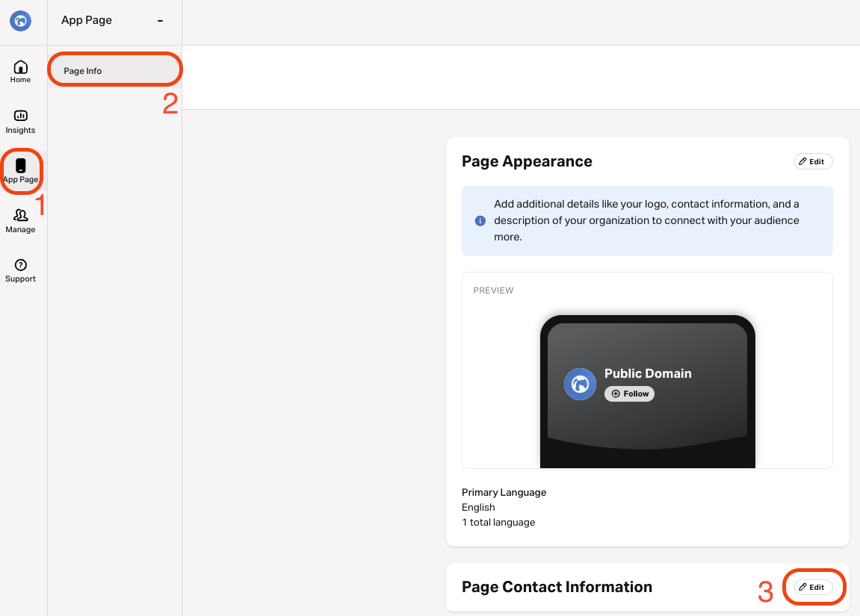The image size is (860, 616).
Task: Edit the Page Contact Information section
Action: 813,587
